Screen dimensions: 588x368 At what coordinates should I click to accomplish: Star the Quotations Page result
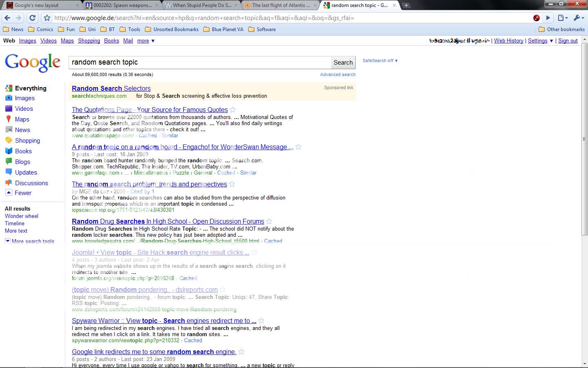pyautogui.click(x=233, y=110)
